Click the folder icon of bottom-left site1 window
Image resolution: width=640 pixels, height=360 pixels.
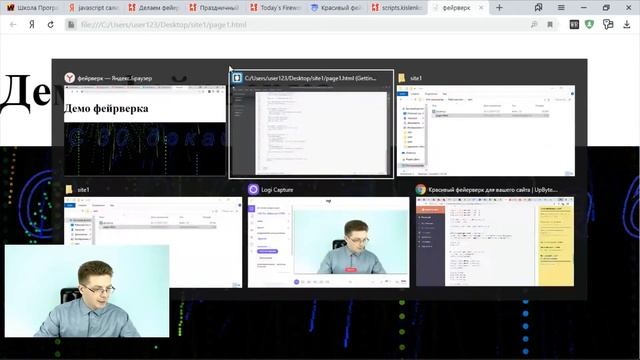69,189
